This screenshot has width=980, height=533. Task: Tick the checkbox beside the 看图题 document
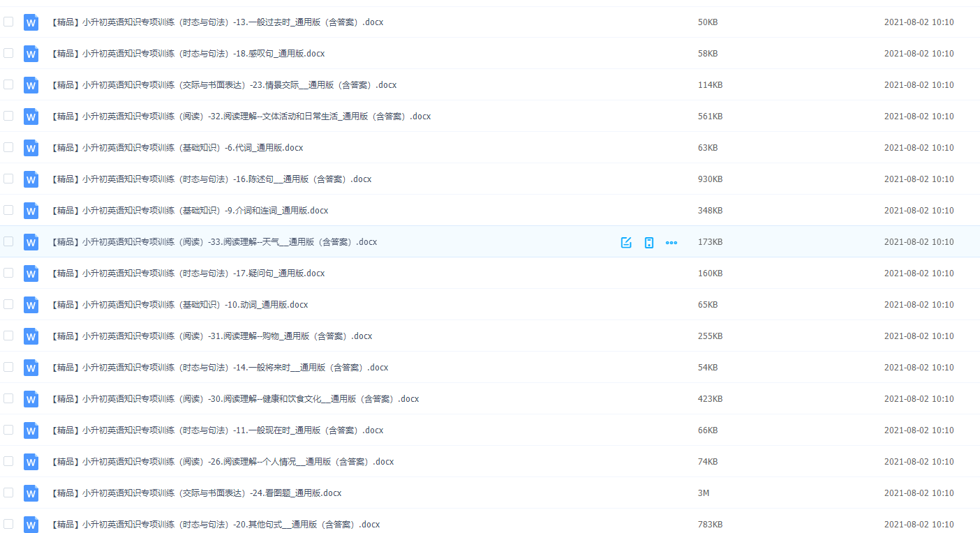coord(8,493)
